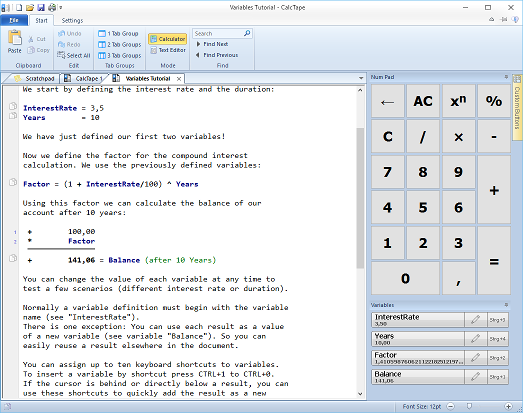Toggle the Num Pad panel pin icon
Image resolution: width=523 pixels, height=413 pixels.
click(506, 77)
